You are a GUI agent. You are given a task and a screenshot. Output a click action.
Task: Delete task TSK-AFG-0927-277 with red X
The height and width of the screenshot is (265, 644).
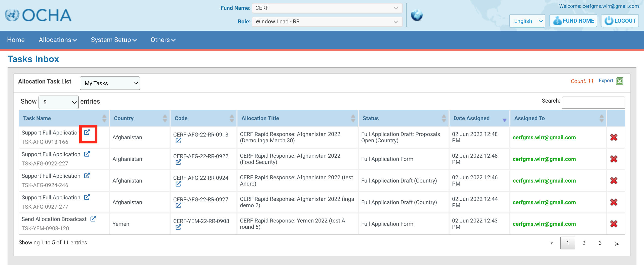click(614, 202)
